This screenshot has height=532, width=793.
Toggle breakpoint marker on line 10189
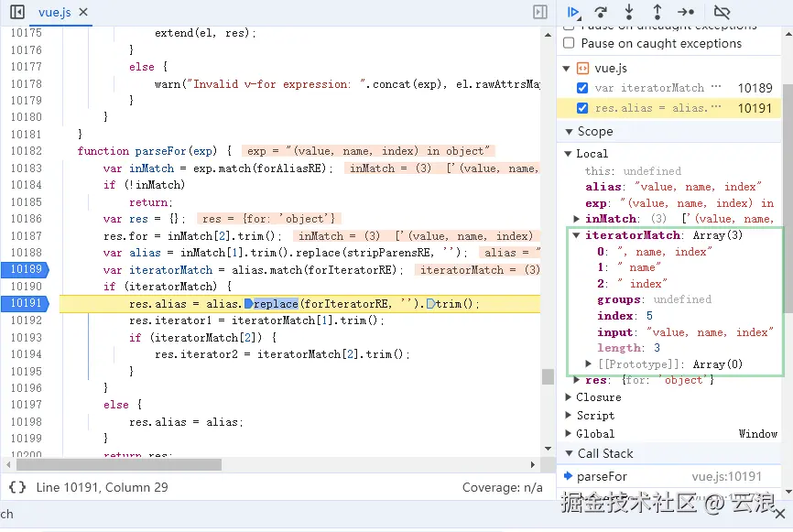click(26, 269)
